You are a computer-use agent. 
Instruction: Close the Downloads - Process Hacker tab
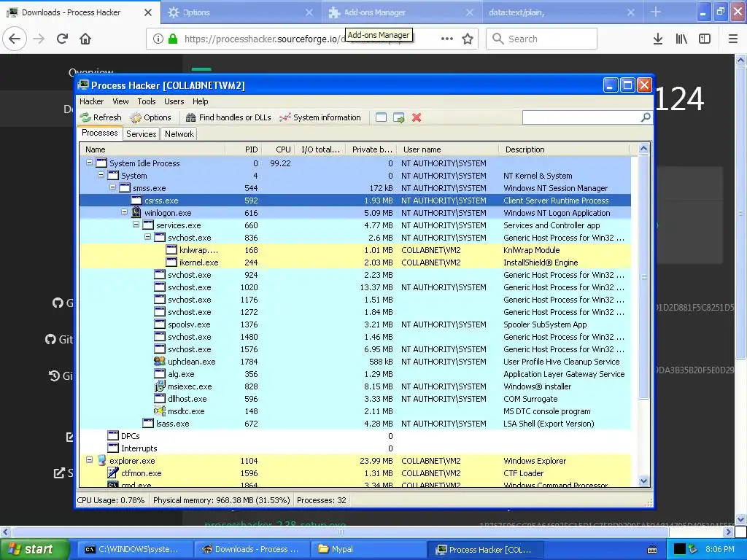pos(147,12)
